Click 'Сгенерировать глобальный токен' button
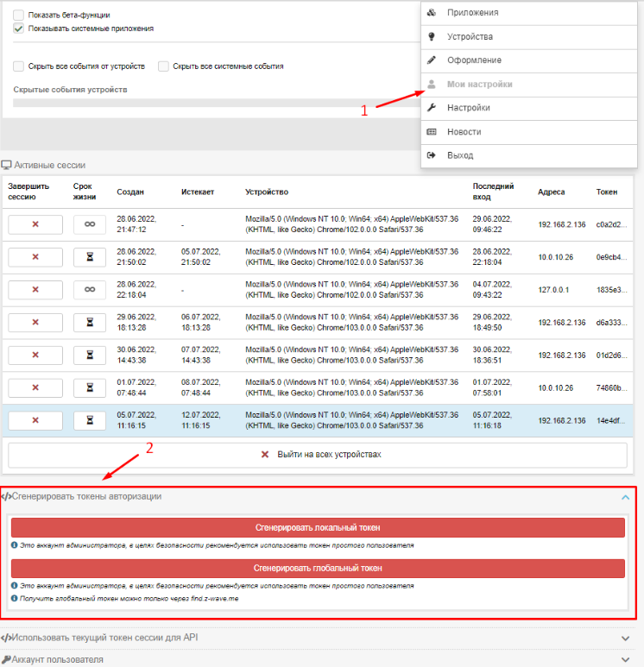 click(x=318, y=569)
